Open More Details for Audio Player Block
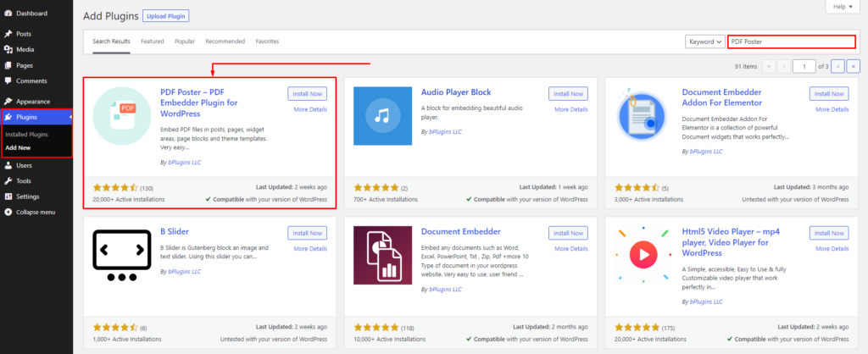 pos(571,109)
